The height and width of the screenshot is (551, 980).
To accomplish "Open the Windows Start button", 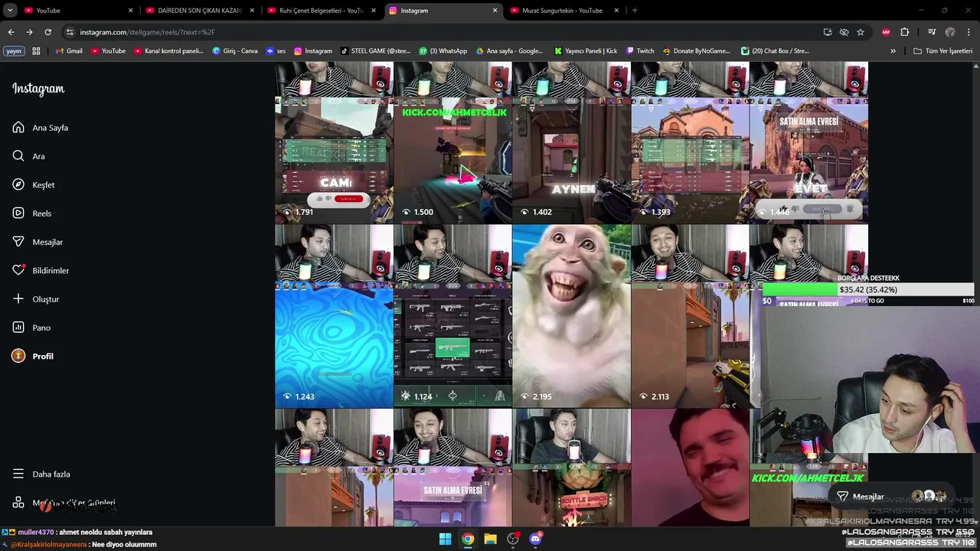I will point(445,539).
